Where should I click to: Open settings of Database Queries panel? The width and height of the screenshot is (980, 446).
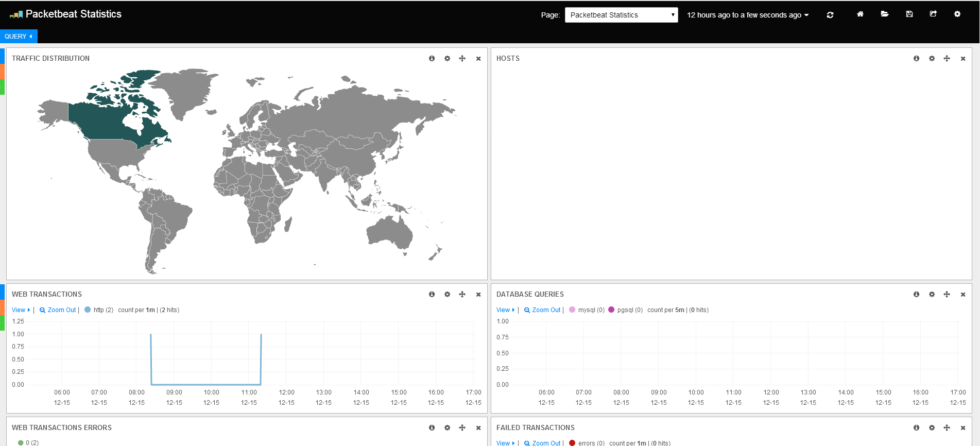tap(932, 295)
